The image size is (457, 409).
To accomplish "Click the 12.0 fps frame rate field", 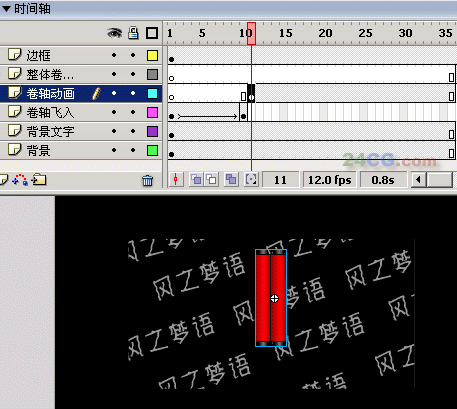I will (329, 180).
